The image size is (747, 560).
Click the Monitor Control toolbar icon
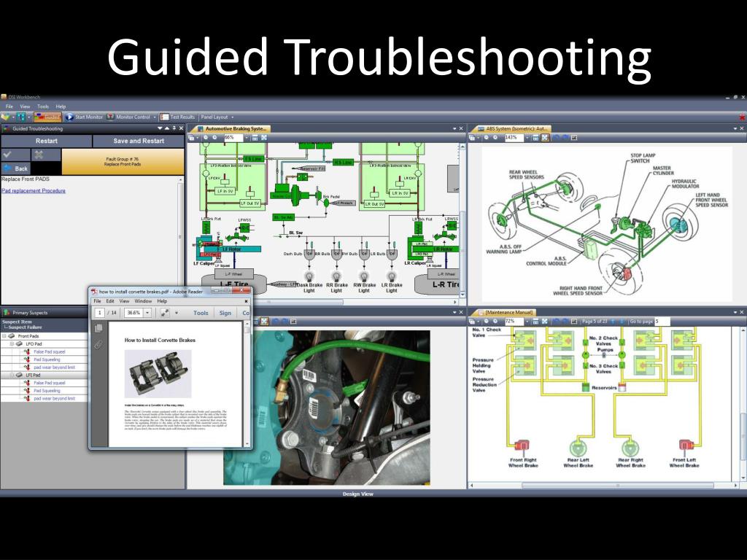[x=110, y=117]
